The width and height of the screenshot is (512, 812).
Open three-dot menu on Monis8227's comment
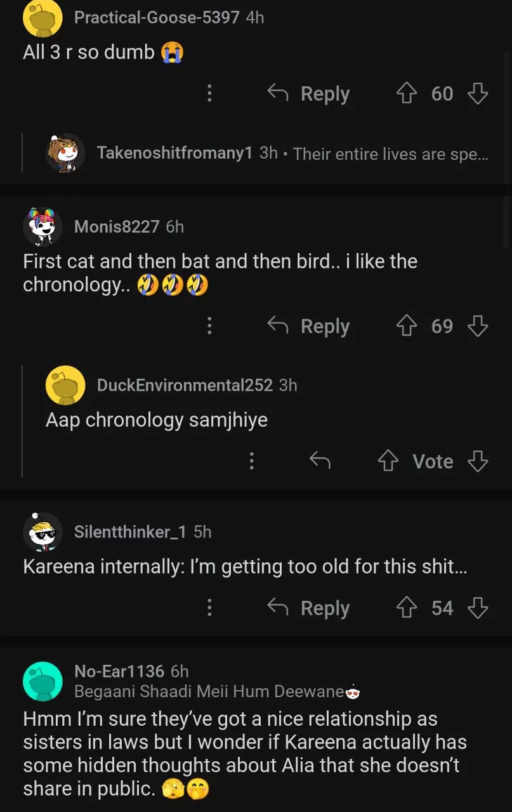tap(209, 326)
